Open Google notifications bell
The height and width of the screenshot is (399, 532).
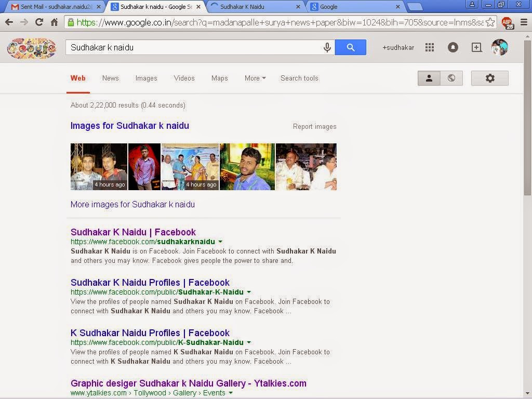(x=453, y=47)
